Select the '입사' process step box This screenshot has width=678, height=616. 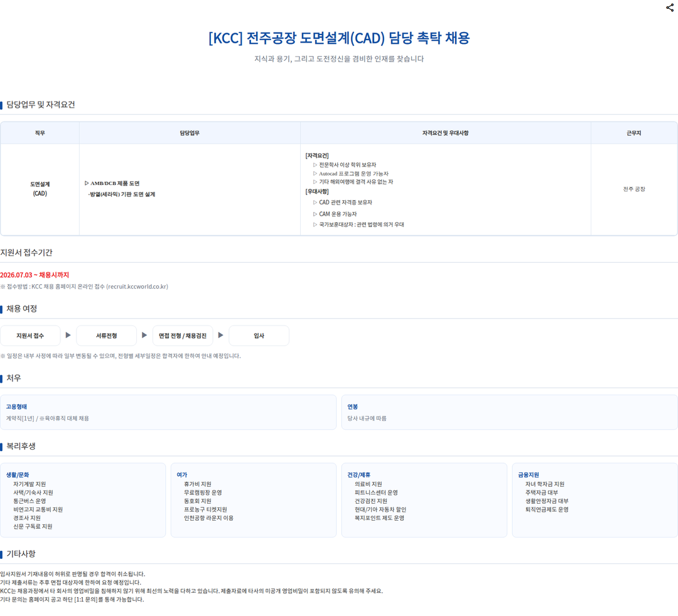(259, 336)
